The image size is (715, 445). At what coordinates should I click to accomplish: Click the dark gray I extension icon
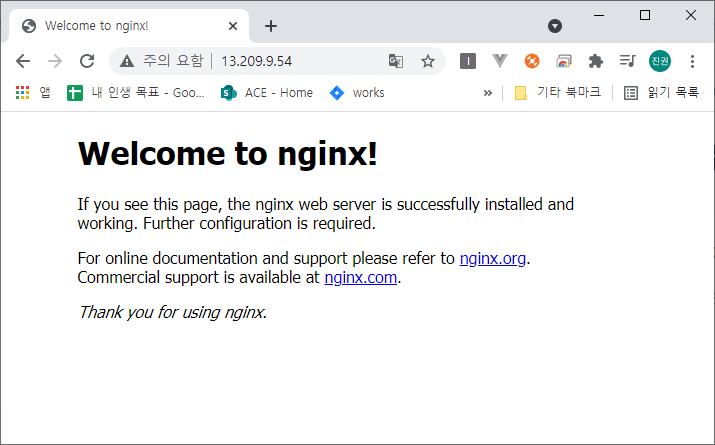click(468, 61)
